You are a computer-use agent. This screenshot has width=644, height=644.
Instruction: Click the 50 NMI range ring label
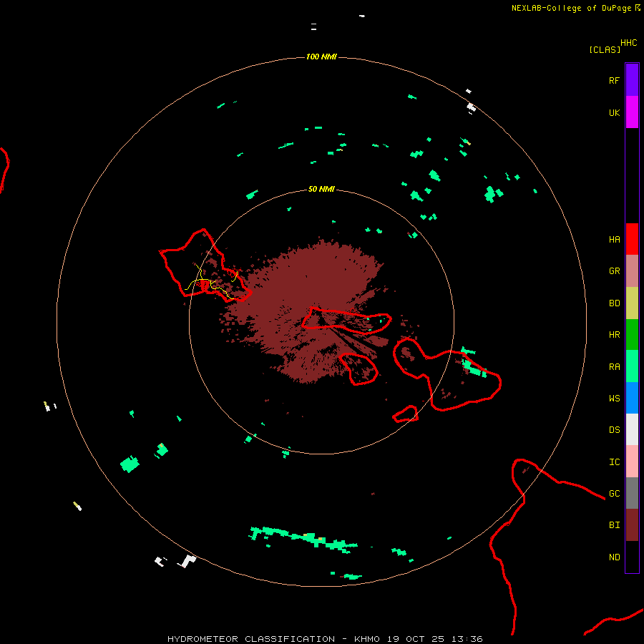click(x=321, y=189)
